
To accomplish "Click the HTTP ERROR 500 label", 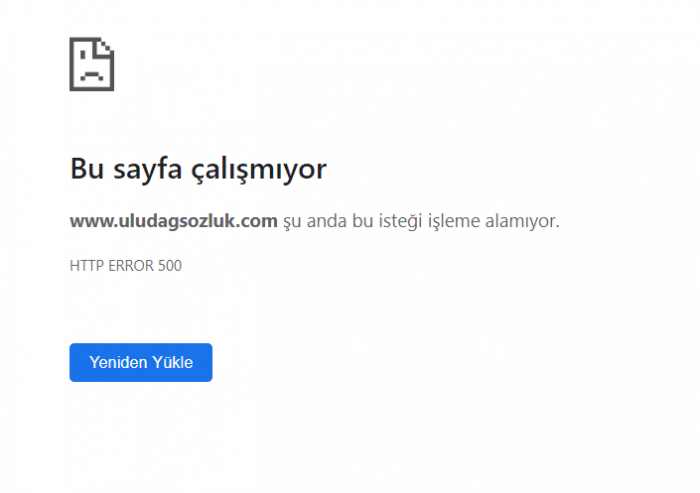I will pos(125,266).
